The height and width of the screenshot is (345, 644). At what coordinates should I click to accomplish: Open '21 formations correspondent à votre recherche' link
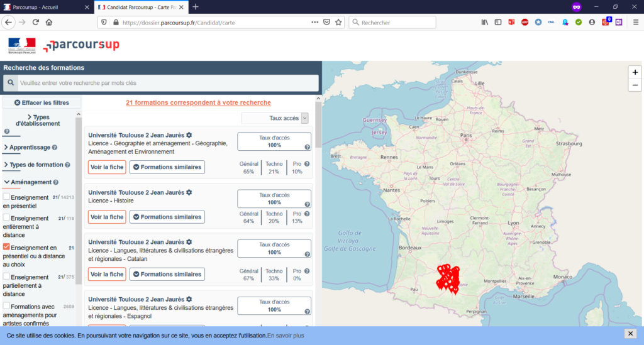(198, 102)
